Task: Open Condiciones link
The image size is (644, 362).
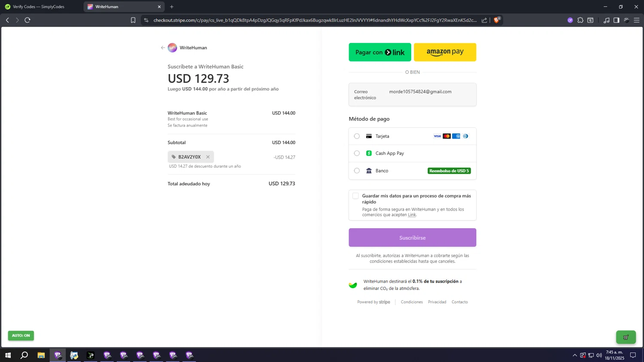Action: pos(412,302)
